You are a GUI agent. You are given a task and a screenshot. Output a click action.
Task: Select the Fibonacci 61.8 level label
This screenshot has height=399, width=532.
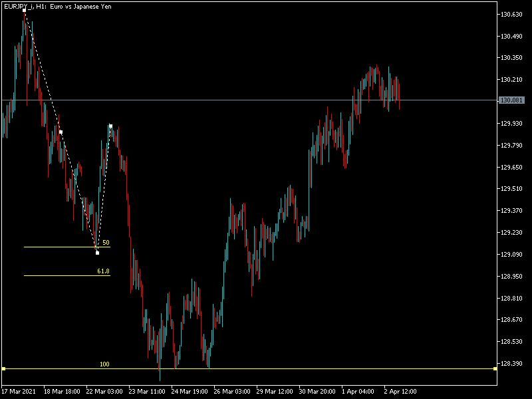point(103,271)
